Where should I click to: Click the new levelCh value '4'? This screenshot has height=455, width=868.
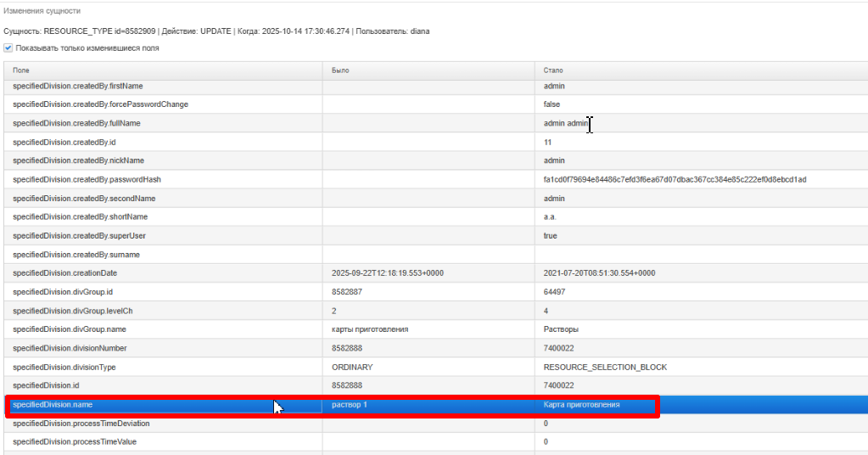coord(546,311)
